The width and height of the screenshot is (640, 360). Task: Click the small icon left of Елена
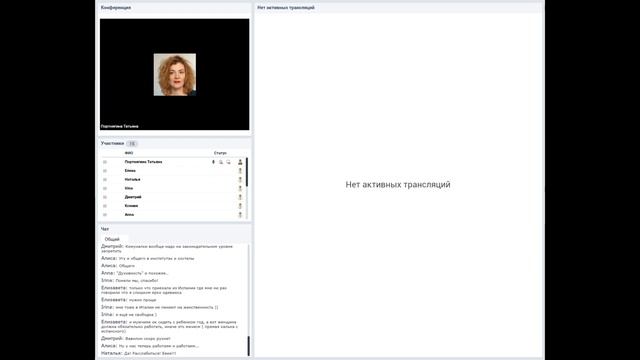(x=105, y=171)
